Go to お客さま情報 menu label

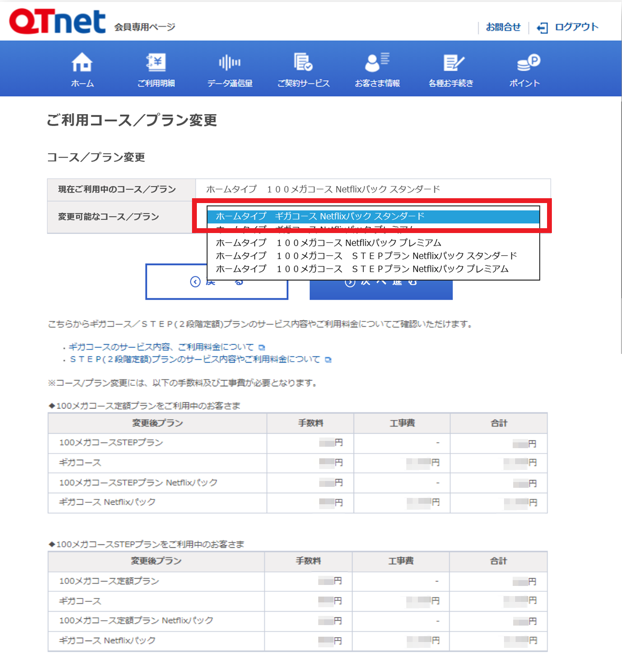click(x=377, y=83)
